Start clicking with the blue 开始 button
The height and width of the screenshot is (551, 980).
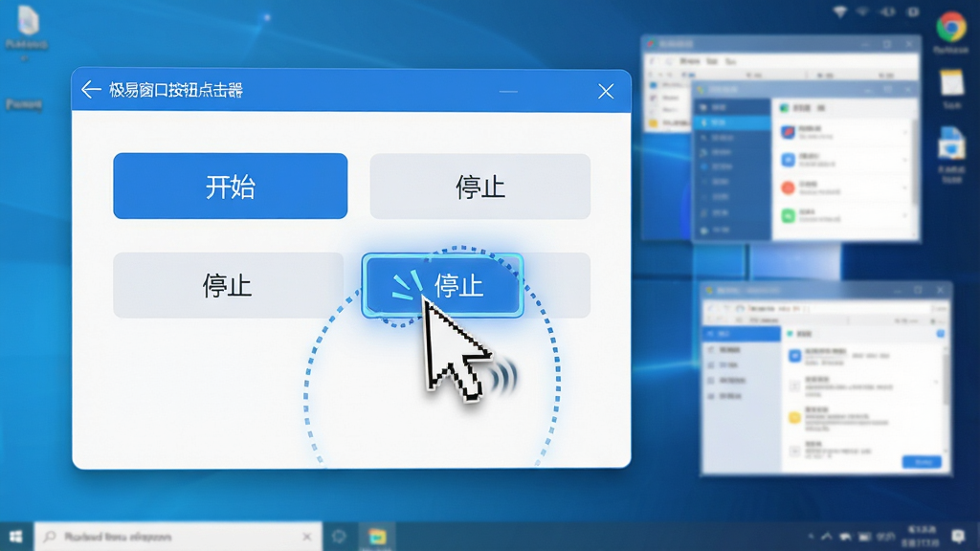point(230,187)
